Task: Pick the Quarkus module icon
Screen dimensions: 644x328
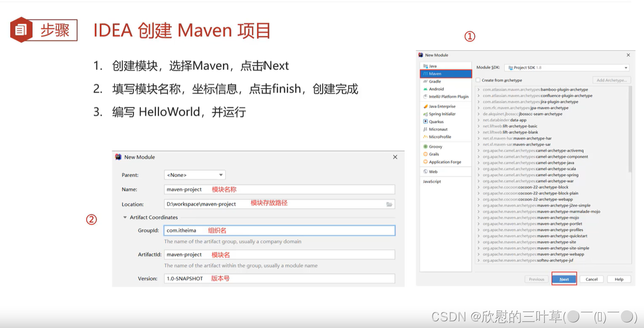Action: tap(425, 122)
